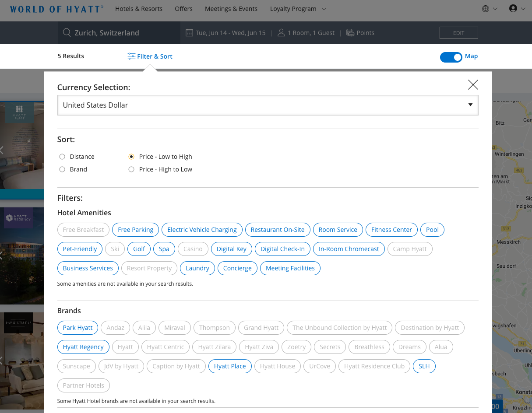This screenshot has height=413, width=532.
Task: Click the Partner Hotels brand chip
Action: click(84, 385)
